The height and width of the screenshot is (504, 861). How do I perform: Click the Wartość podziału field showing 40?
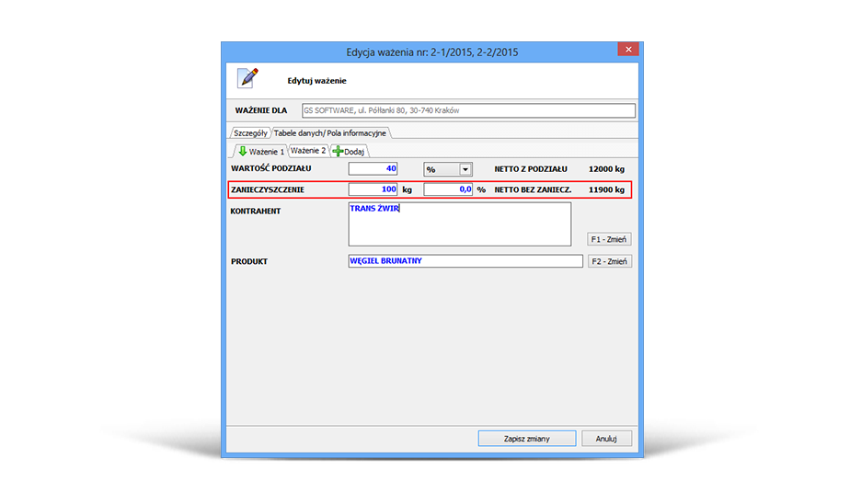tap(373, 169)
